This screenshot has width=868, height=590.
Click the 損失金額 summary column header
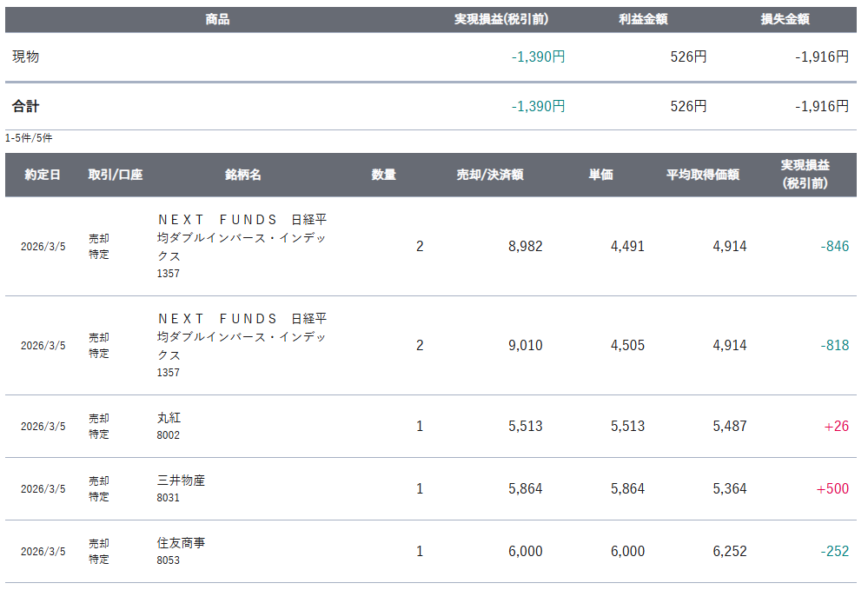coord(785,19)
